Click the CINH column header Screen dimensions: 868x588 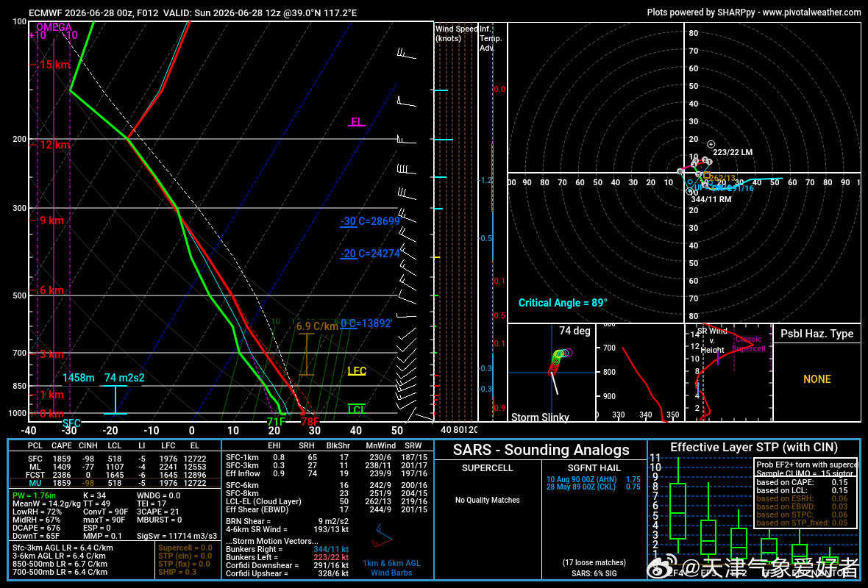(88, 445)
